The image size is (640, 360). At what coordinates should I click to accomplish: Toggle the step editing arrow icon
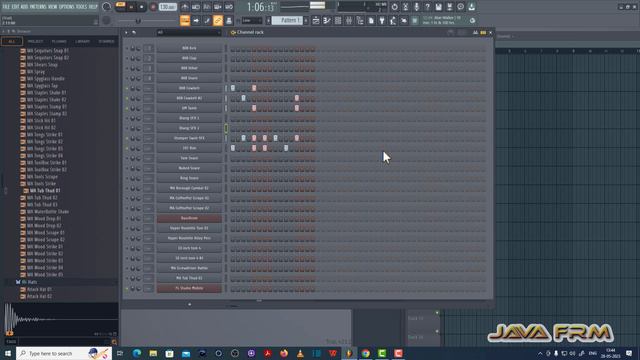pyautogui.click(x=196, y=21)
